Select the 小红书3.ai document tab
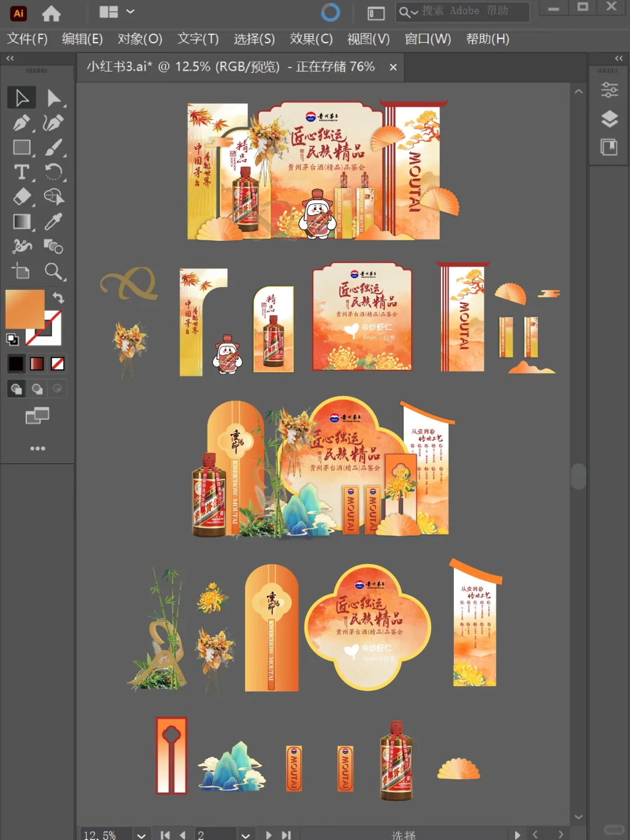Viewport: 630px width, 840px height. [x=233, y=67]
